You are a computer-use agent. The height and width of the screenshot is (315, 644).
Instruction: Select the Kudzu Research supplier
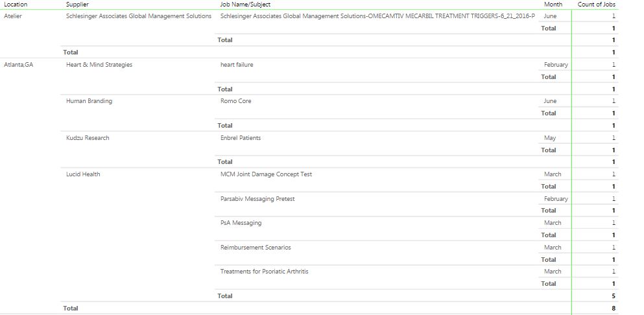pos(88,138)
